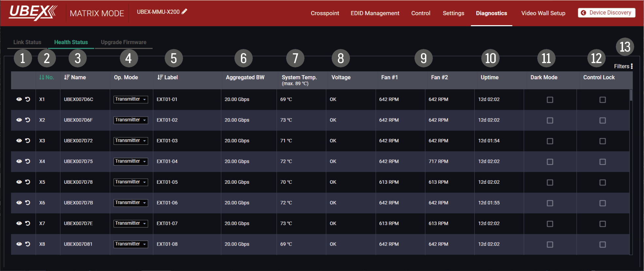Viewport: 644px width, 271px height.
Task: Enable Dark Mode for X2
Action: (550, 120)
